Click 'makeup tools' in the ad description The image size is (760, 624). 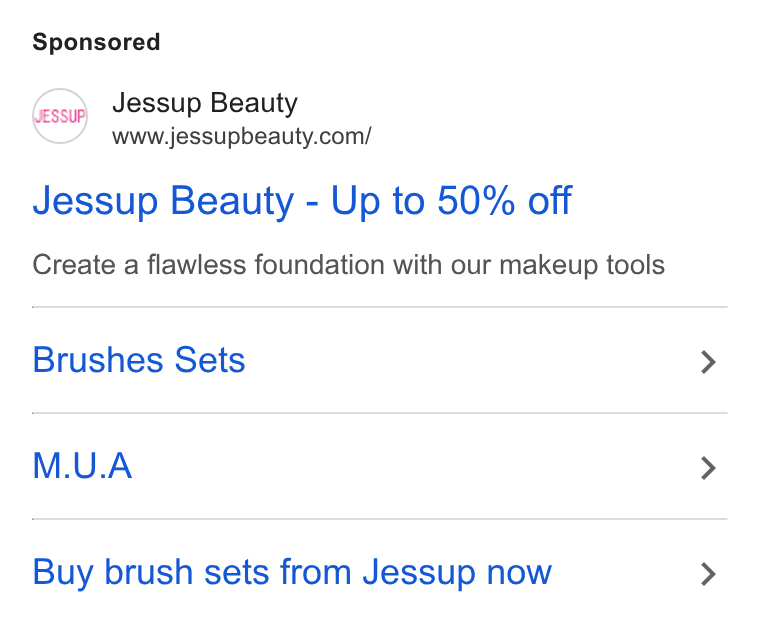click(x=582, y=265)
